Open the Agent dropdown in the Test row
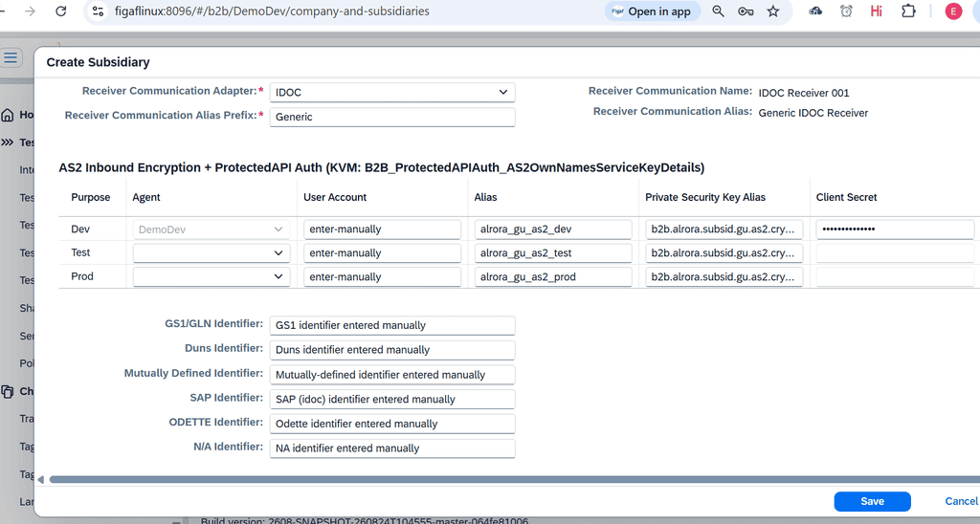This screenshot has height=524, width=980. click(x=212, y=253)
